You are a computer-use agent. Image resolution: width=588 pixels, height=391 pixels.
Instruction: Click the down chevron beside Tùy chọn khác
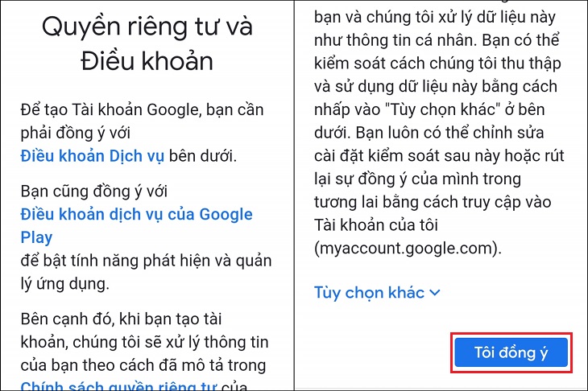pos(435,293)
